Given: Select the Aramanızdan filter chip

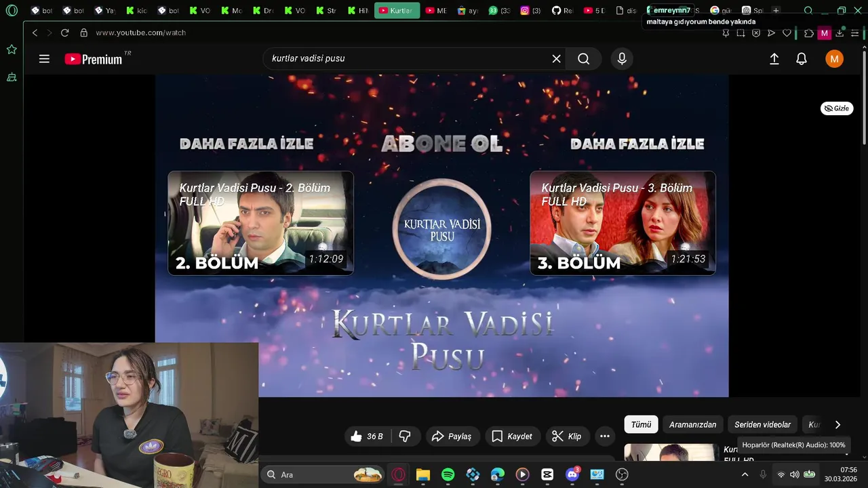Looking at the screenshot, I should 692,424.
